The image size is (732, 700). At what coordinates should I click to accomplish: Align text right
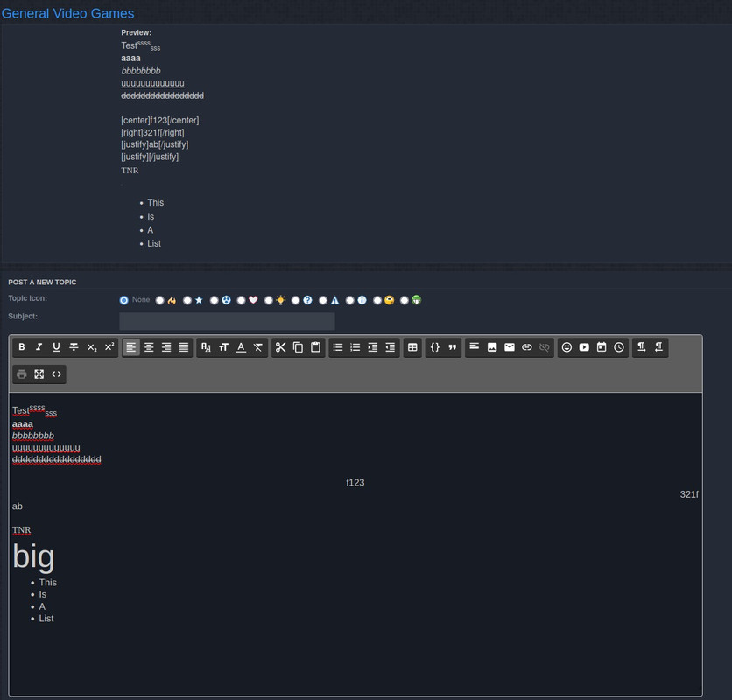[166, 347]
